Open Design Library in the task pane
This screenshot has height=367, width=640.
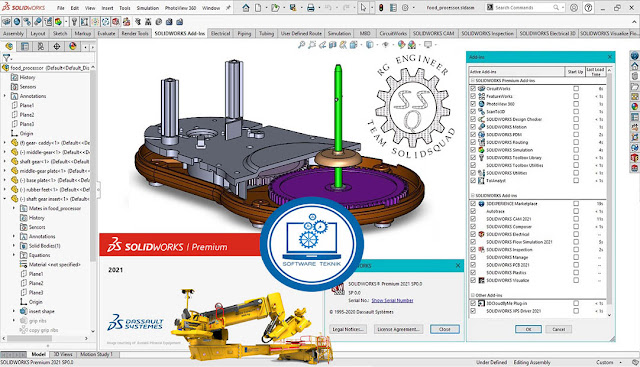(635, 76)
